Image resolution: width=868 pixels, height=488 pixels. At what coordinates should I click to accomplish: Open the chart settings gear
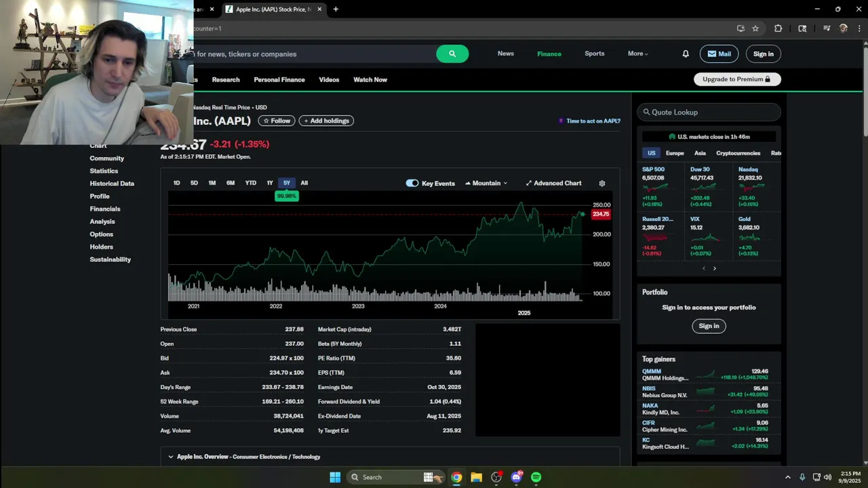[601, 183]
